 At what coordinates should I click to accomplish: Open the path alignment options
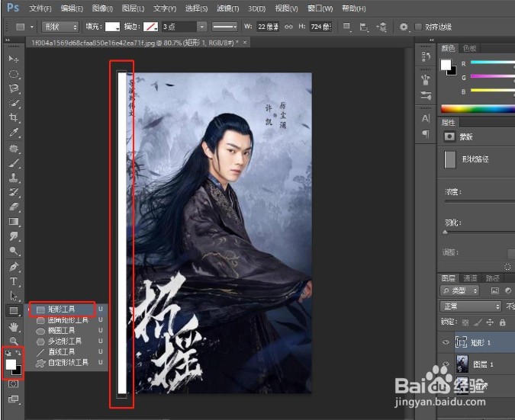[x=364, y=27]
